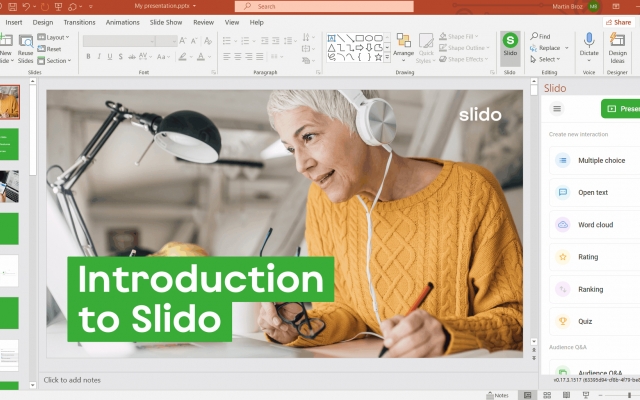Switch to Slide Sorter view in status bar

pos(547,395)
